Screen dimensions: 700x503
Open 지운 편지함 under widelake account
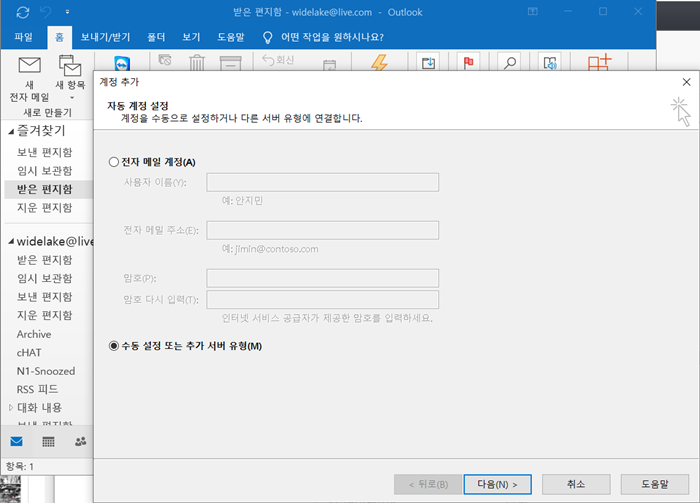click(x=45, y=316)
